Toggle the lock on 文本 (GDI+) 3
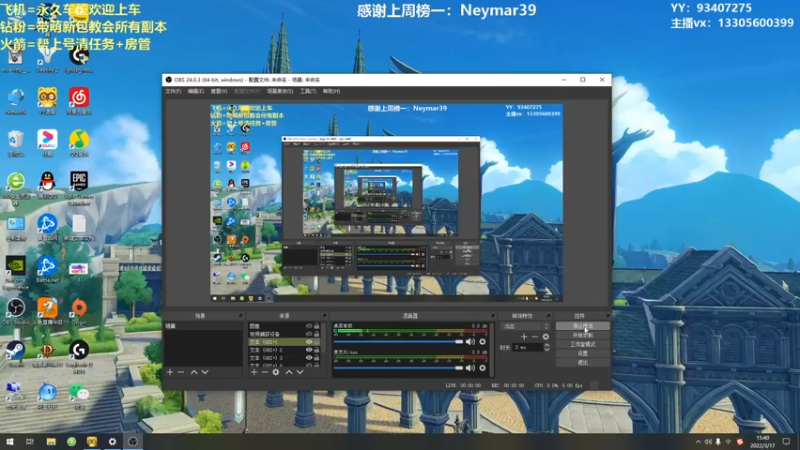Screen dimensions: 800x450 click(x=317, y=358)
